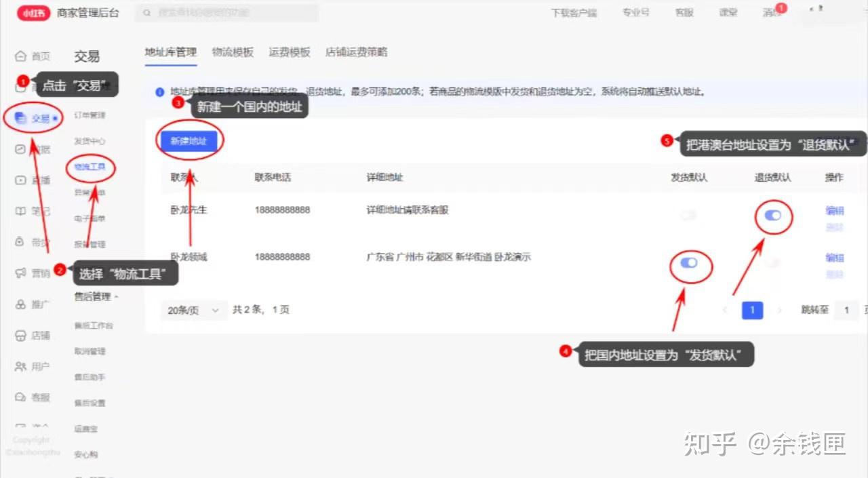
Task: Click the 卧龙先生 contact name
Action: point(189,210)
